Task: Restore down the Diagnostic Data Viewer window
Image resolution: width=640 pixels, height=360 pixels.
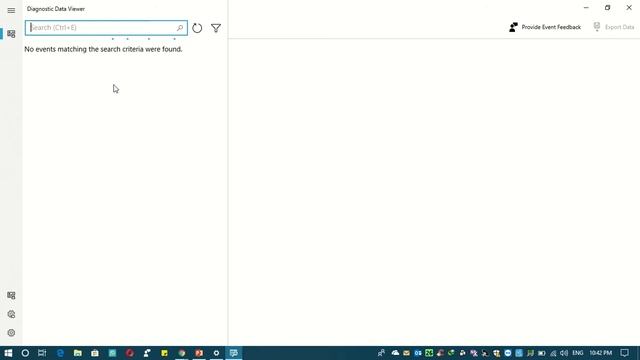Action: 607,8
